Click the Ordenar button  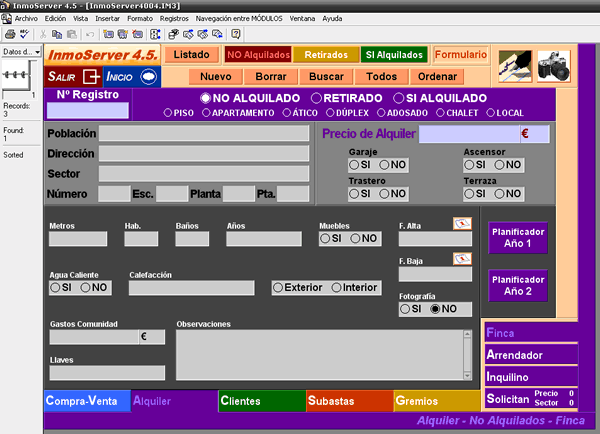click(437, 77)
